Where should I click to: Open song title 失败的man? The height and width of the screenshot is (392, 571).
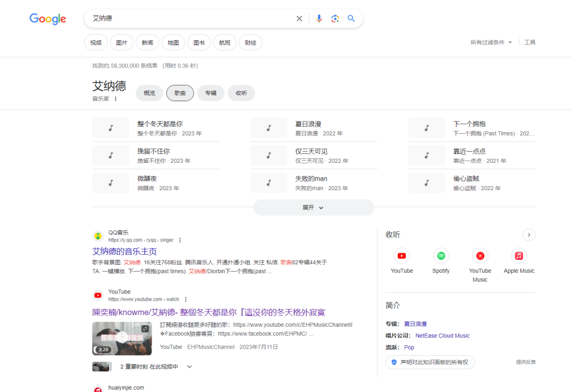click(x=311, y=178)
